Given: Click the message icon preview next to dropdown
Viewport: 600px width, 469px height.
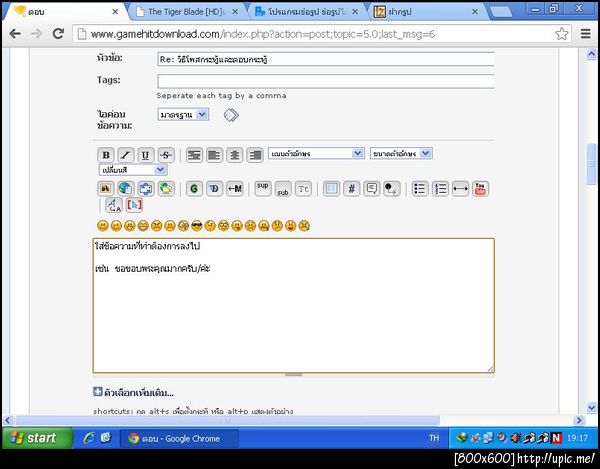Looking at the screenshot, I should point(231,115).
